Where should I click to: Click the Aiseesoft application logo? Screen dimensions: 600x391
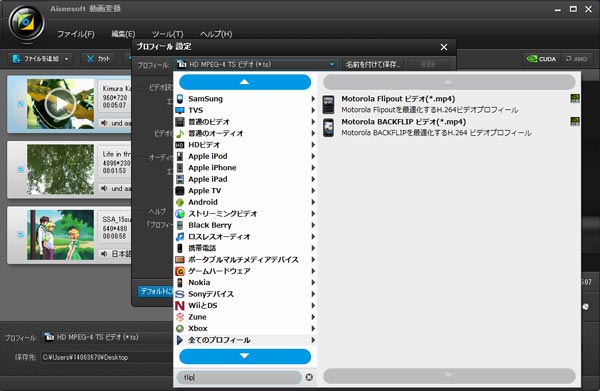26,23
